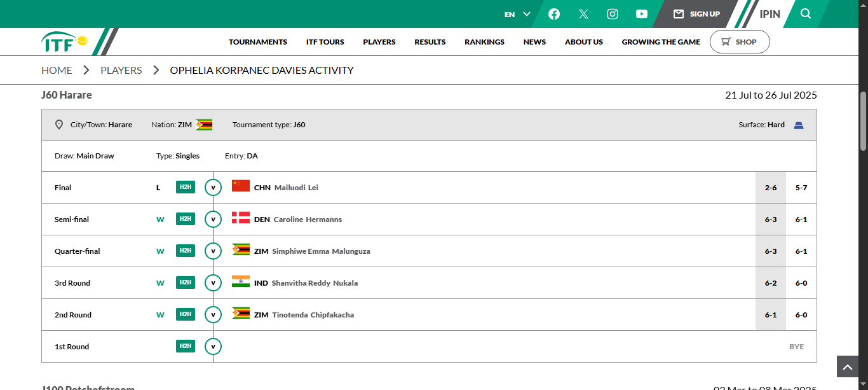Click the back-to-top arrow button
868x390 pixels.
tap(848, 366)
